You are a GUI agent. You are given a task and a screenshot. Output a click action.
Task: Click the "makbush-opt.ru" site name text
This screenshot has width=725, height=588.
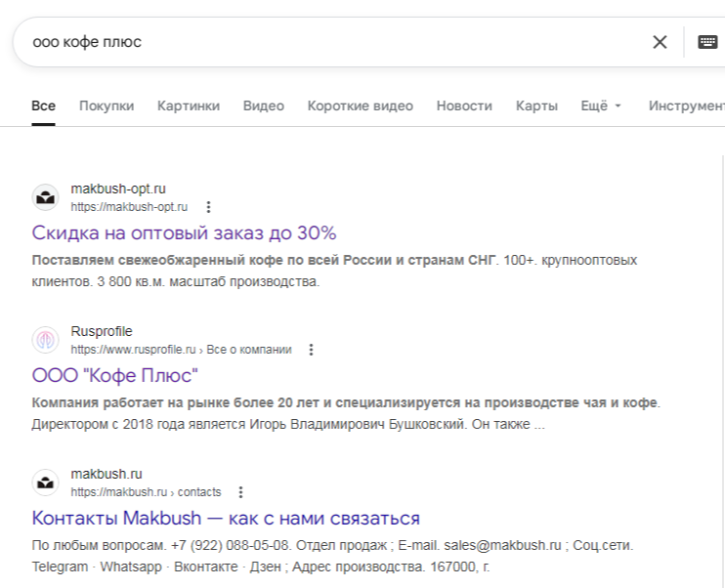point(118,189)
